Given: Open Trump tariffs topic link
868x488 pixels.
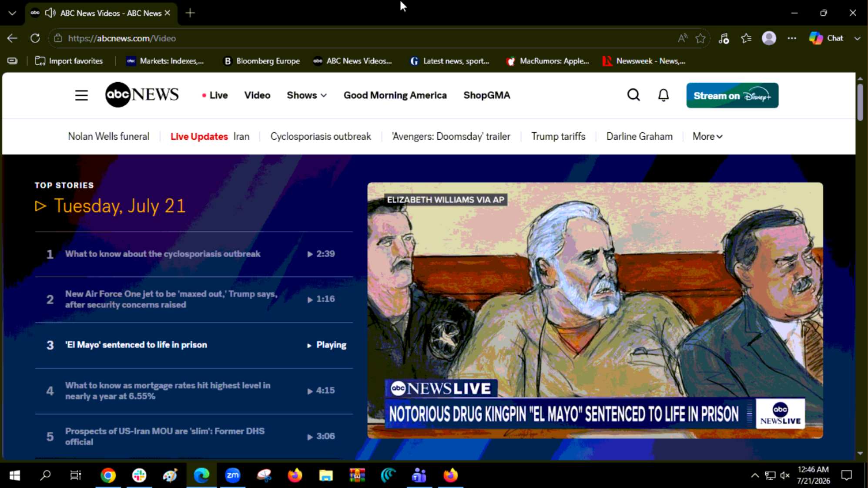Looking at the screenshot, I should pyautogui.click(x=558, y=137).
